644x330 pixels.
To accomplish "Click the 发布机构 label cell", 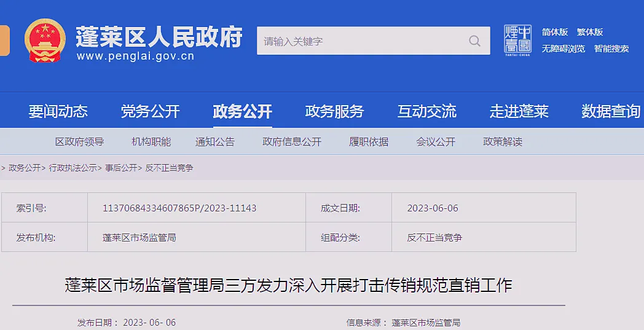I will pos(45,237).
